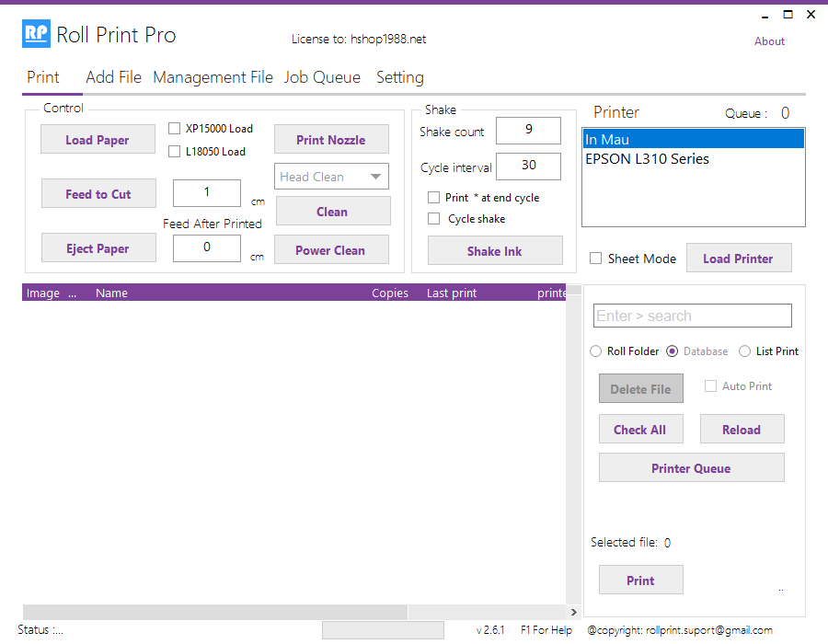Screen dimensions: 828x644
Task: Click the Shake Ink button
Action: [495, 251]
